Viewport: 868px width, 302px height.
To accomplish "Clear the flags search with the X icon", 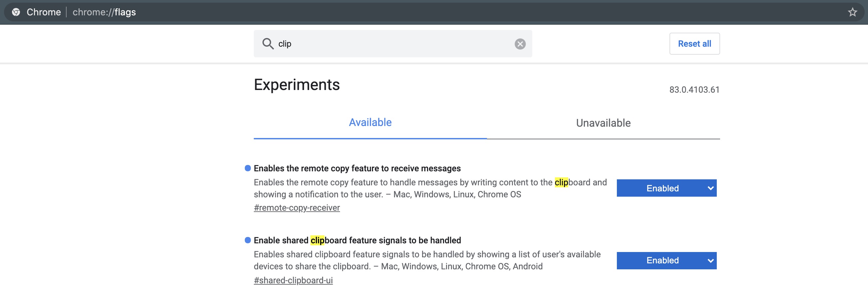I will click(x=520, y=44).
